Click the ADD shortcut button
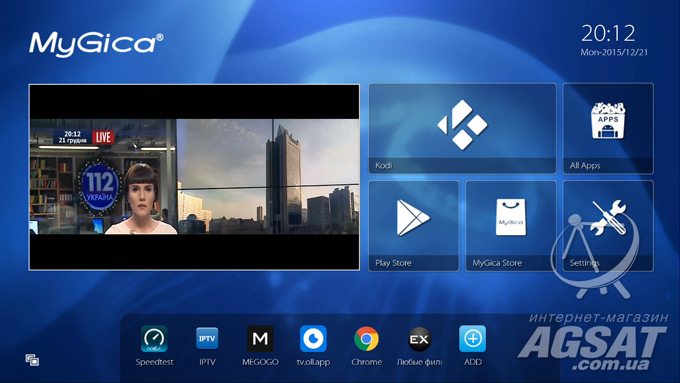The height and width of the screenshot is (383, 680). pos(473,346)
